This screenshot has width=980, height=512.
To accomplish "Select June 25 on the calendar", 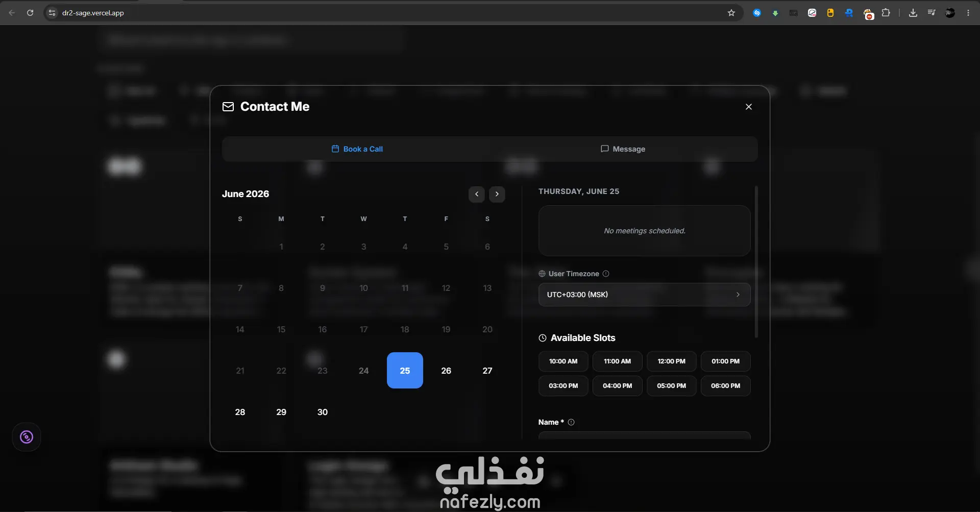I will point(405,371).
